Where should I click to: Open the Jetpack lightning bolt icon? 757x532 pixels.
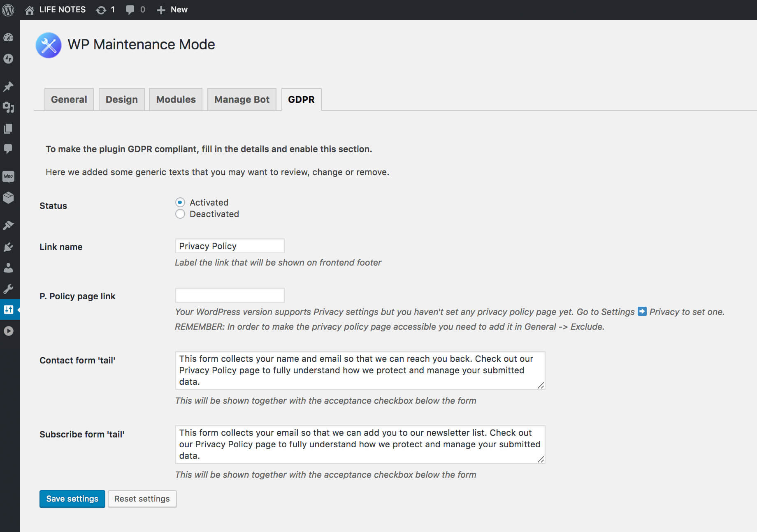pyautogui.click(x=8, y=59)
